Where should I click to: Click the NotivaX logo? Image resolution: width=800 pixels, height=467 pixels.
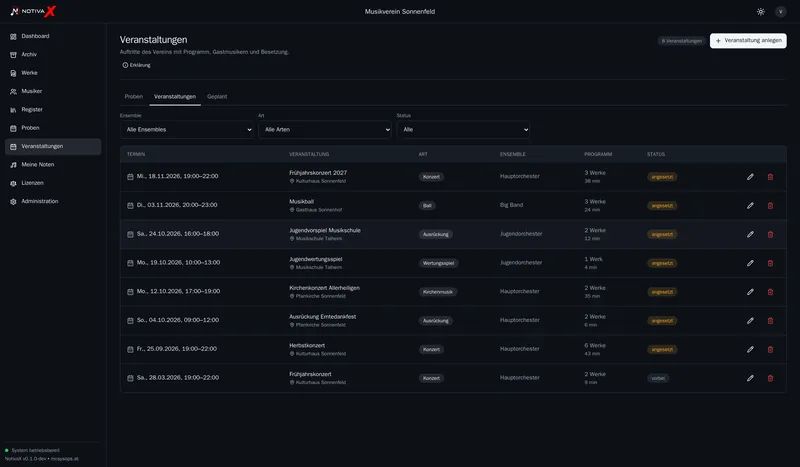click(33, 11)
